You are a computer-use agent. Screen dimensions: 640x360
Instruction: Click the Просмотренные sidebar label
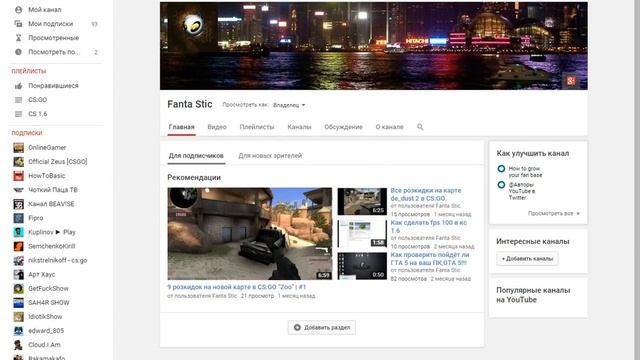(x=53, y=38)
